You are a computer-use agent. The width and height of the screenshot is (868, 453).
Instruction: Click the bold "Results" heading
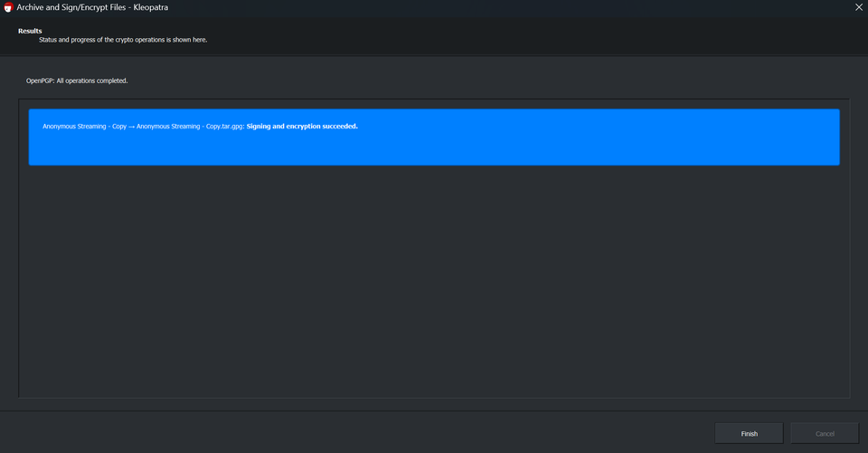coord(30,31)
